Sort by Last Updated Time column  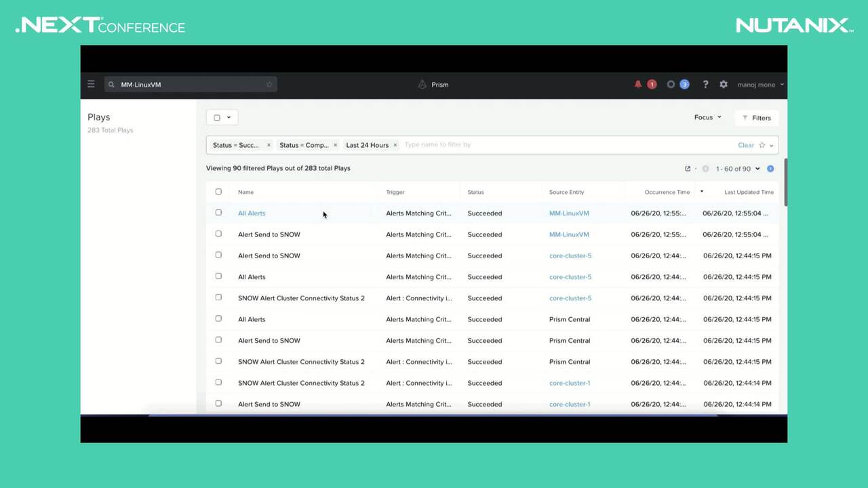749,192
